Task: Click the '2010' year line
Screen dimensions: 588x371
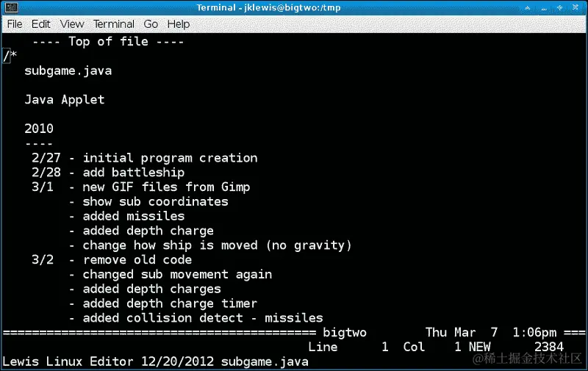Action: click(39, 129)
